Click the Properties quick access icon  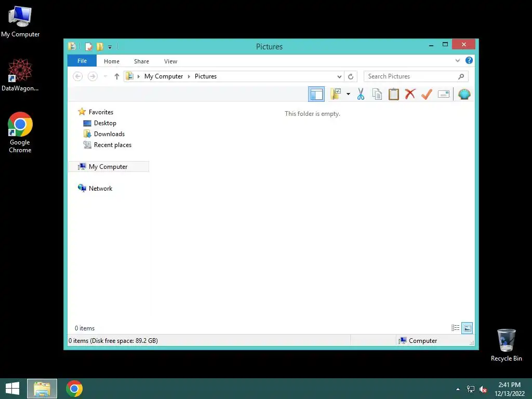coord(88,46)
